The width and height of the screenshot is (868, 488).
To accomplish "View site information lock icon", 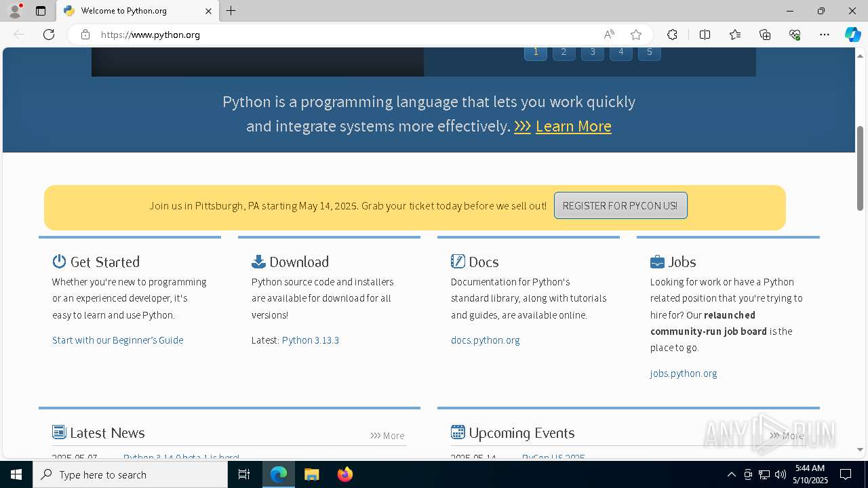I will 85,35.
